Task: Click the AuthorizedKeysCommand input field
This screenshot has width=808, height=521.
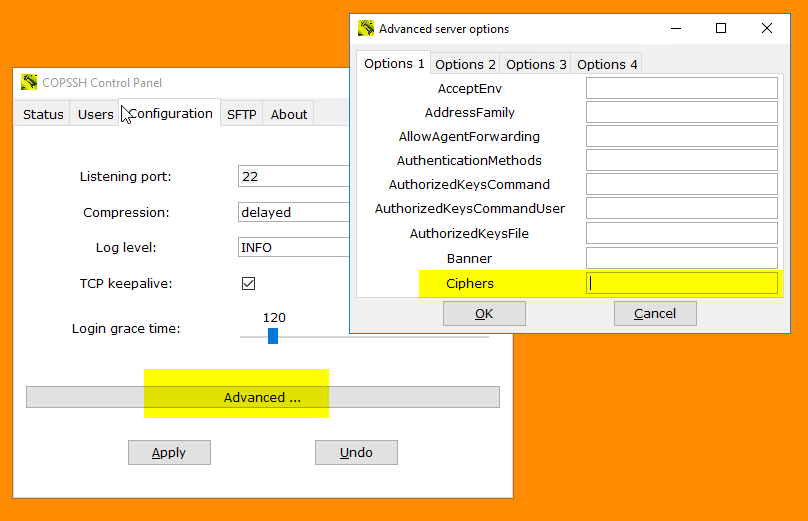Action: 682,184
